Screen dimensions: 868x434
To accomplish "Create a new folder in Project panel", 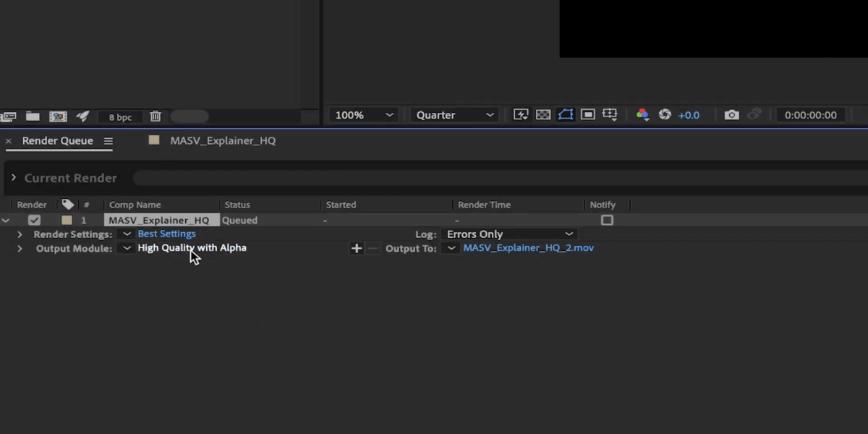I will [x=33, y=116].
